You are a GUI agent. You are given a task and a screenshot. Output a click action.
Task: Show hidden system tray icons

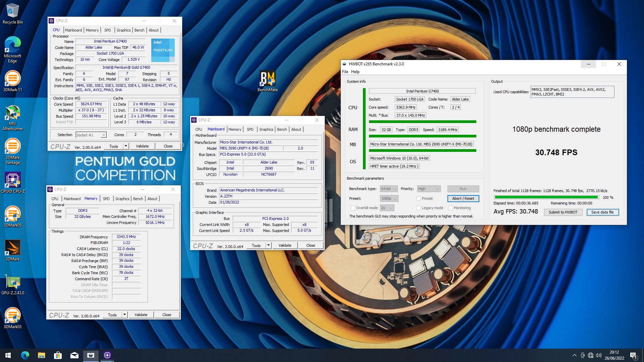click(574, 355)
